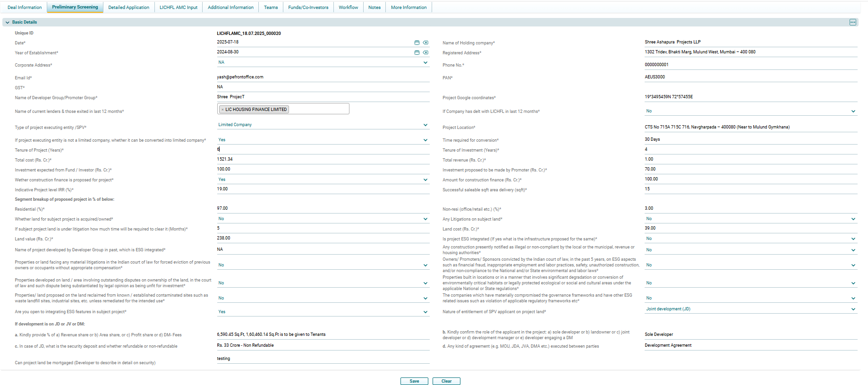Switch to the Detailed Application tab

tap(128, 8)
